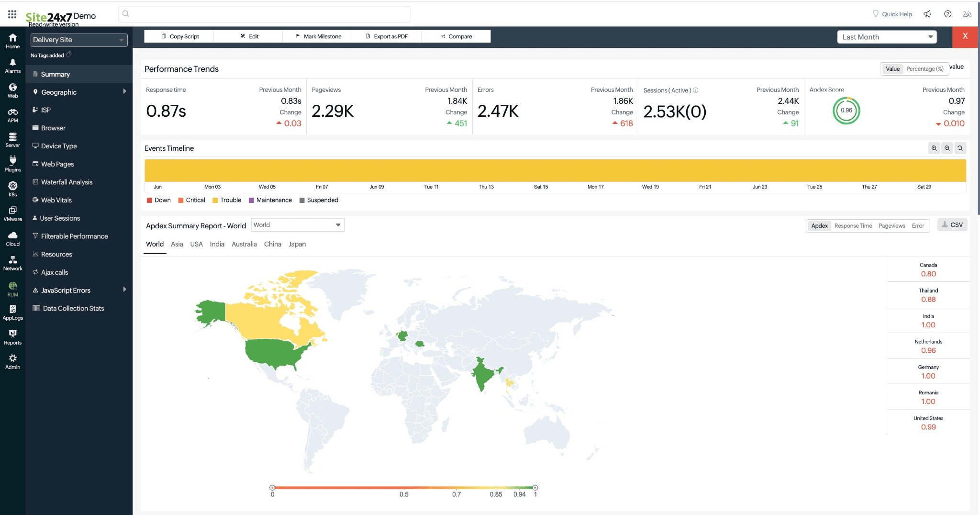Switch to the India map tab

pyautogui.click(x=217, y=244)
